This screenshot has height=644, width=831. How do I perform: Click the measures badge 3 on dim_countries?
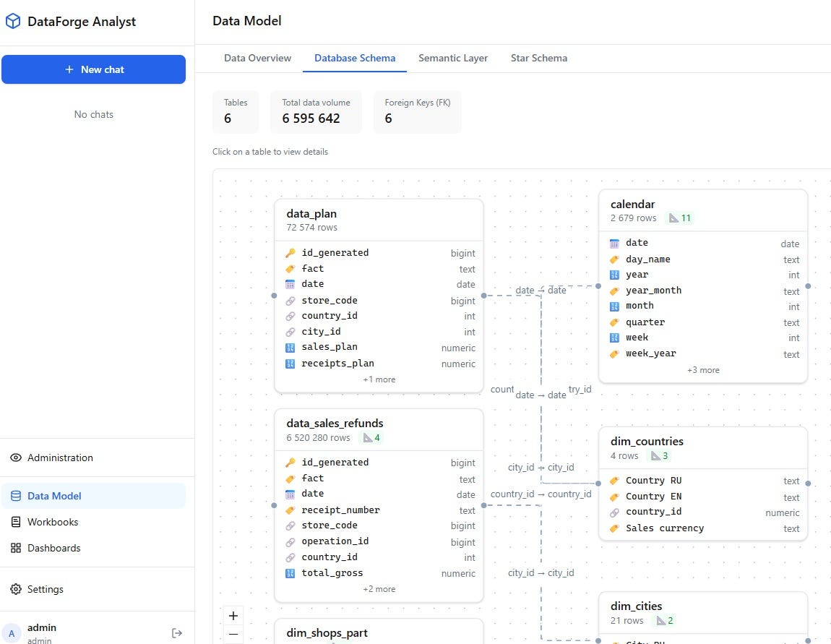click(x=659, y=456)
